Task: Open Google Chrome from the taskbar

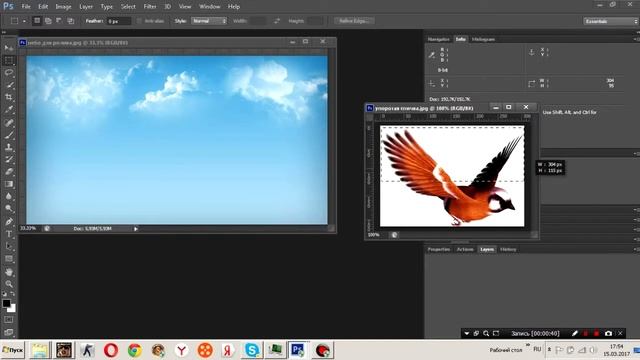Action: click(x=135, y=350)
